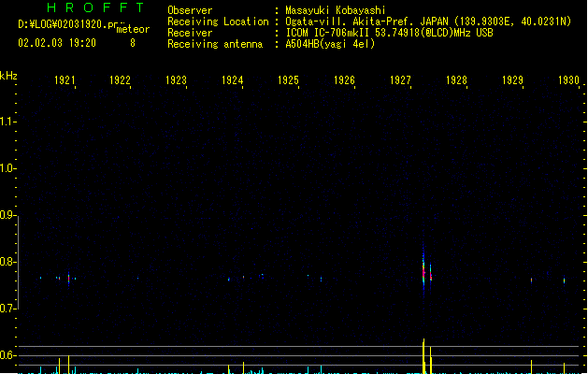This screenshot has width=588, height=374.
Task: Click the meteor echo streak near 1921
Action: click(68, 279)
